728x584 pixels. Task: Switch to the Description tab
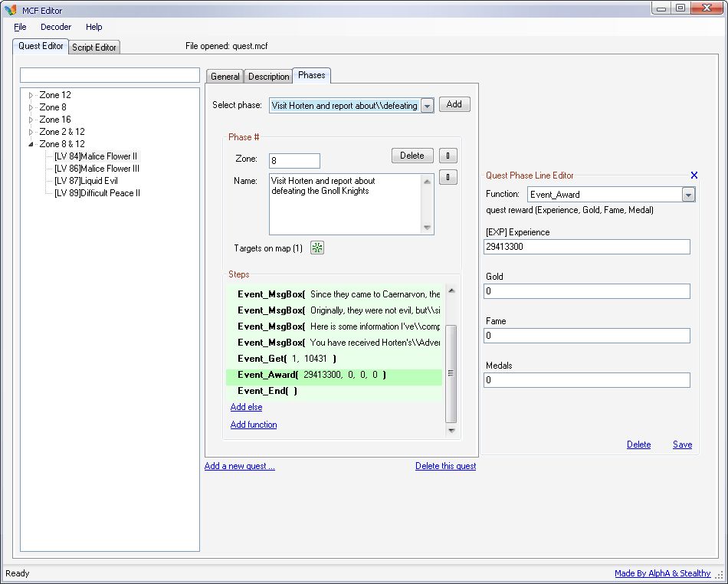(x=268, y=77)
